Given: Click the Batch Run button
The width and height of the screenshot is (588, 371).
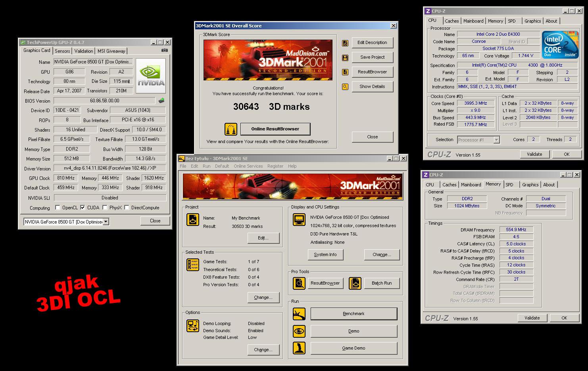Looking at the screenshot, I should pos(382,283).
